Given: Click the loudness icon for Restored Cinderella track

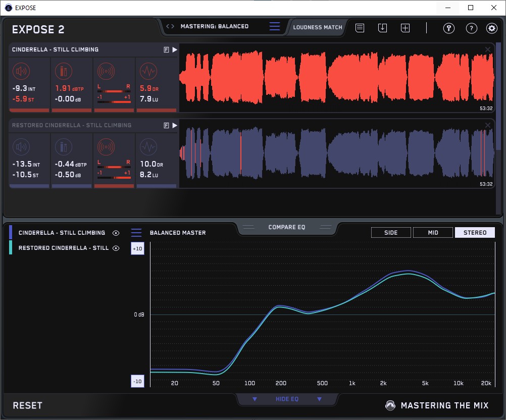Looking at the screenshot, I should pyautogui.click(x=21, y=147).
